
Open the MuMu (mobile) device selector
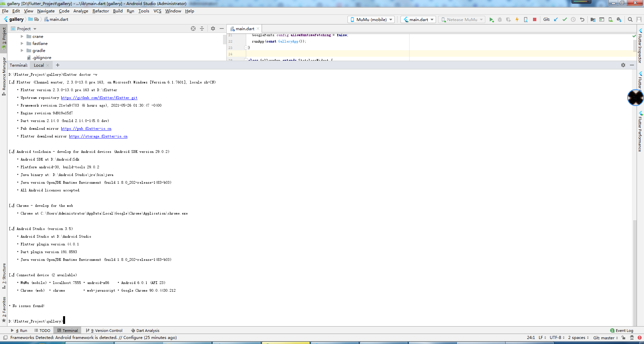tap(371, 19)
